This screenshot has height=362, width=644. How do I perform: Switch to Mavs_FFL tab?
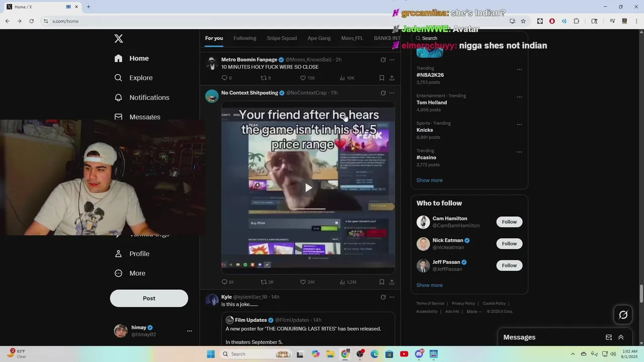(x=352, y=38)
